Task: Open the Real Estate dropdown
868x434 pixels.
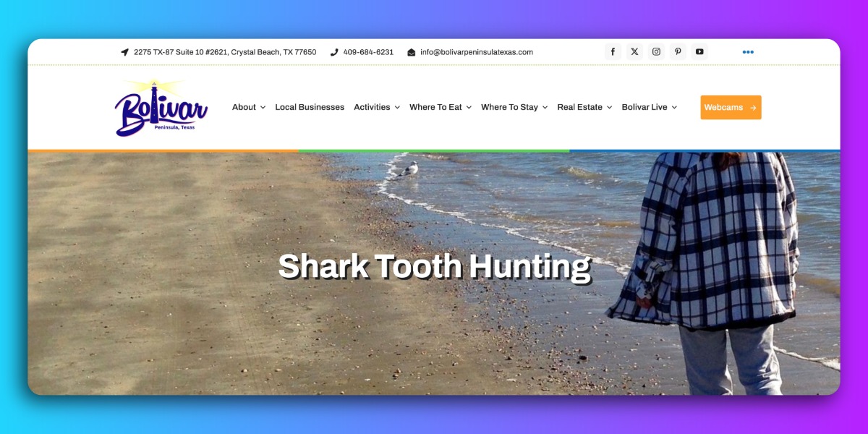Action: point(584,107)
